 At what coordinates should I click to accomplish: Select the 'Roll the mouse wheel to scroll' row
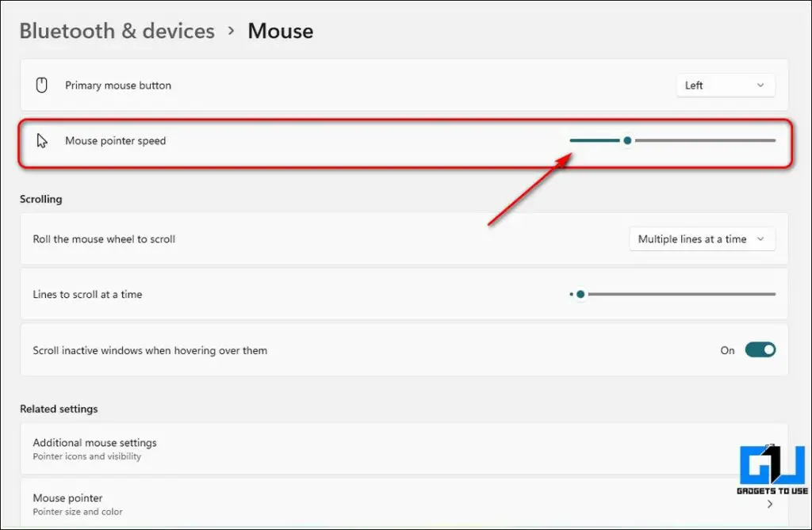click(x=317, y=238)
